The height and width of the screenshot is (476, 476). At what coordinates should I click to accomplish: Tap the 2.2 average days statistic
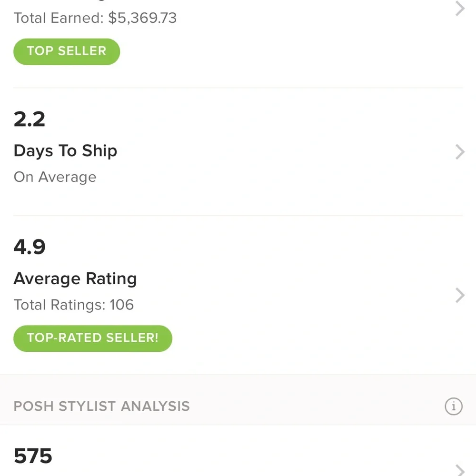[29, 119]
